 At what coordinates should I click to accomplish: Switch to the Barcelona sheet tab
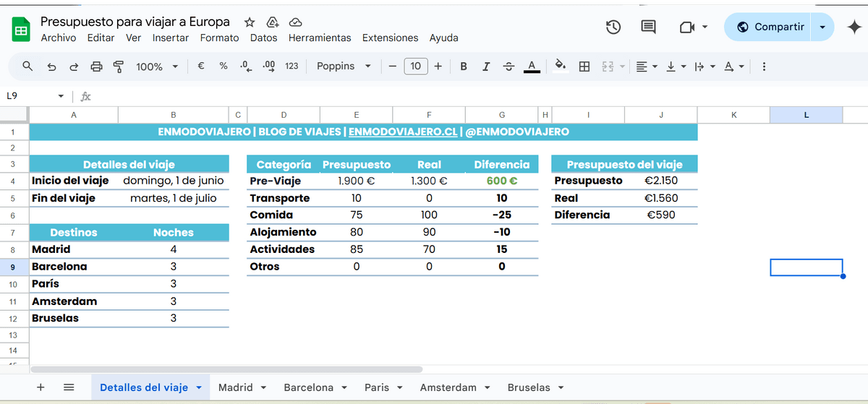coord(309,387)
